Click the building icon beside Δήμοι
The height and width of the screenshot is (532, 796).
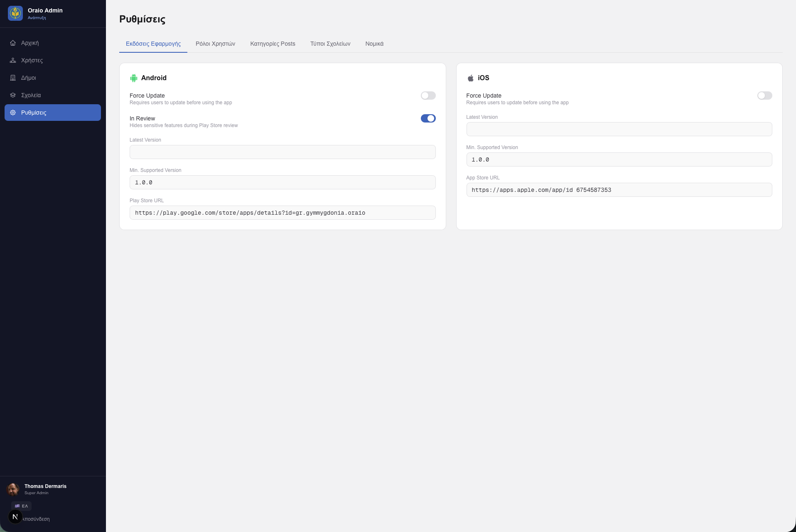(13, 78)
